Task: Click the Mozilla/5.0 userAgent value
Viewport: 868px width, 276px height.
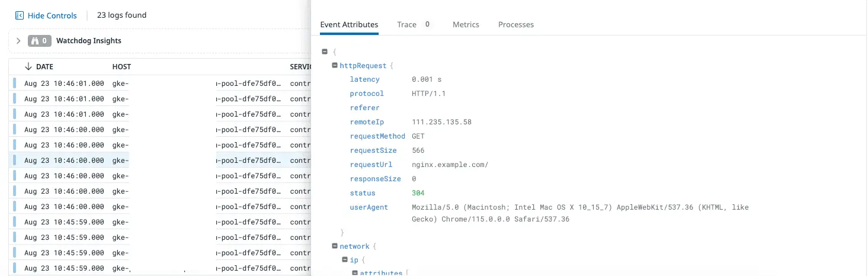Action: point(580,213)
